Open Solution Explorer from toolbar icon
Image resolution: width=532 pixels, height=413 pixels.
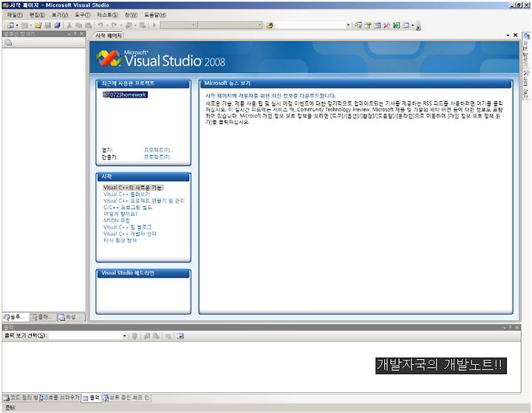(358, 25)
